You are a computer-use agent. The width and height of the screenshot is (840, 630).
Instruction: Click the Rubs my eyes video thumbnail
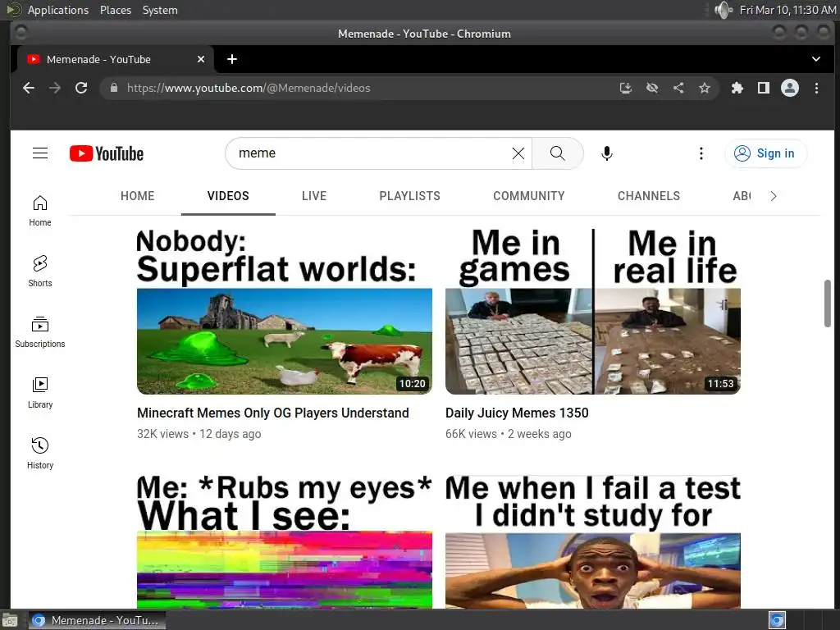pos(285,541)
